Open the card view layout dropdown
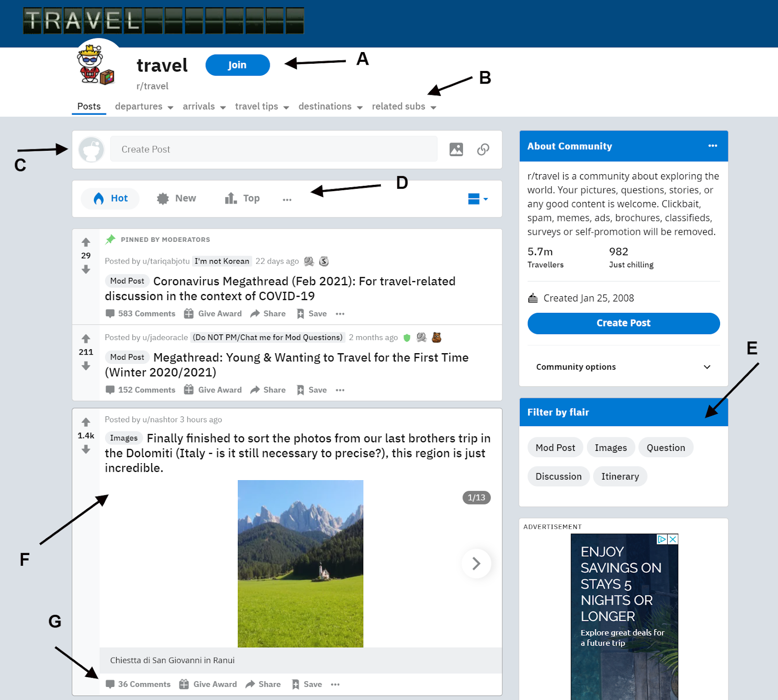The width and height of the screenshot is (778, 700). (478, 198)
